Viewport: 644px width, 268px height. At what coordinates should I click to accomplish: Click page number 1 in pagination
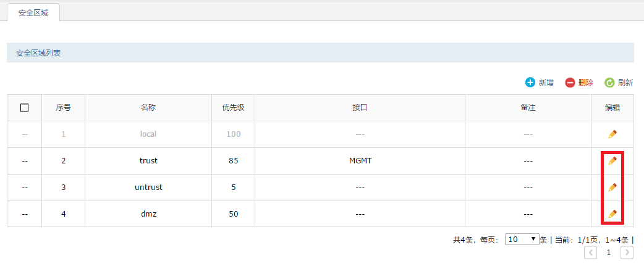609,253
